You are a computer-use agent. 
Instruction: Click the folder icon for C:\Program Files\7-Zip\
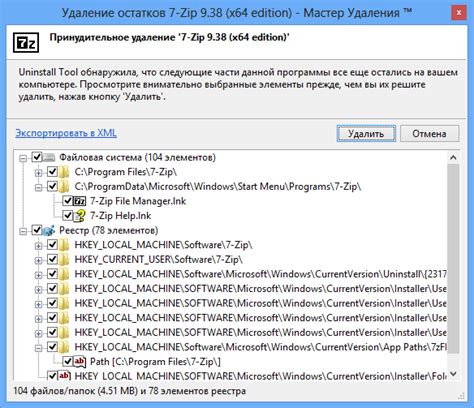pyautogui.click(x=64, y=172)
